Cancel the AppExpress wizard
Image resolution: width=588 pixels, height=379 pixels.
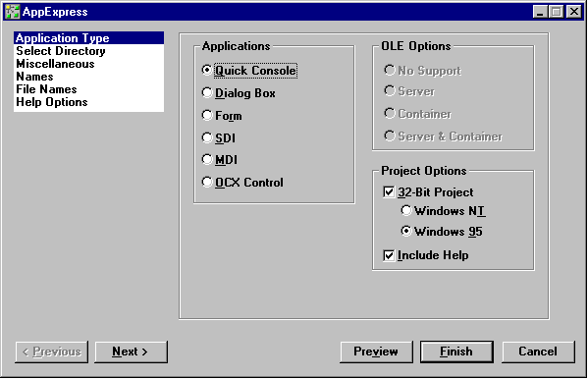[x=538, y=352]
